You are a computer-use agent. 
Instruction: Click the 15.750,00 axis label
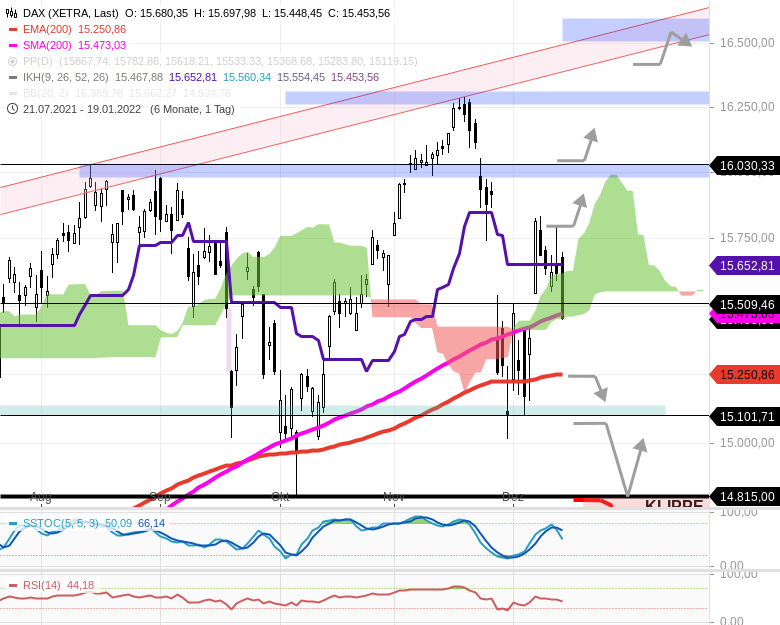[x=747, y=238]
